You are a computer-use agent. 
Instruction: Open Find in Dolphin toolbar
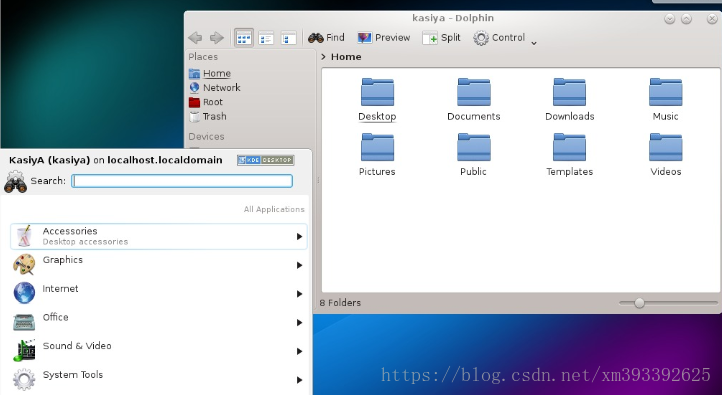point(326,38)
